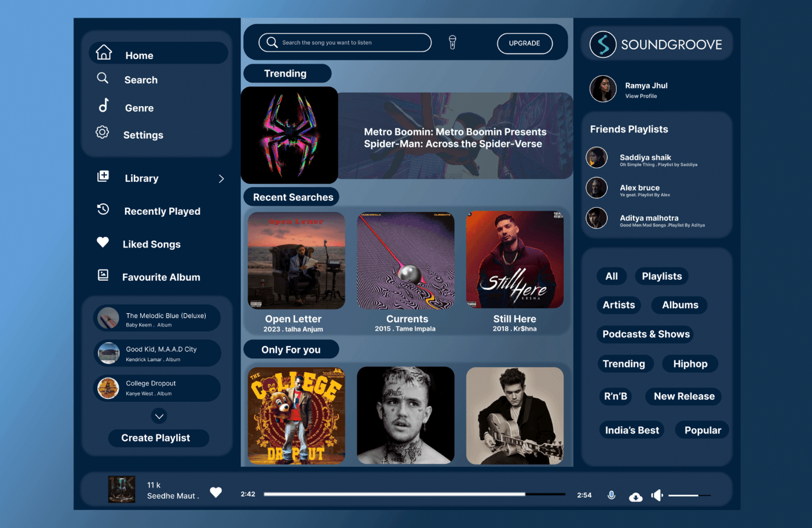Expand Library with the right chevron
Image resolution: width=812 pixels, height=528 pixels.
221,179
